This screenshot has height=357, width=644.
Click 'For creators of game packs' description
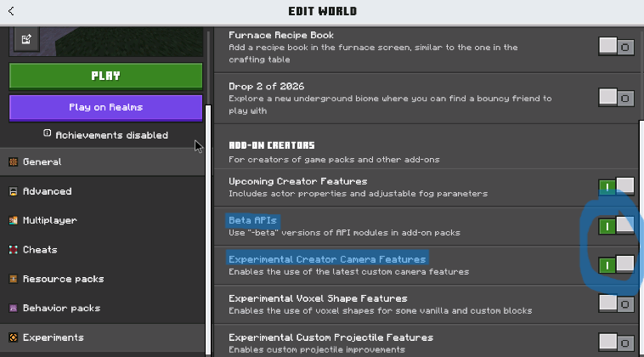click(334, 160)
